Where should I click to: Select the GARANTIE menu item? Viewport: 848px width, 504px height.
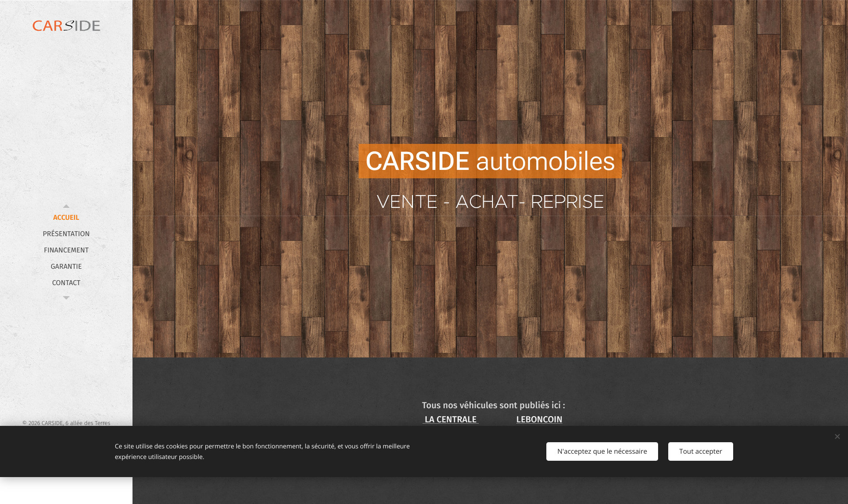click(66, 267)
